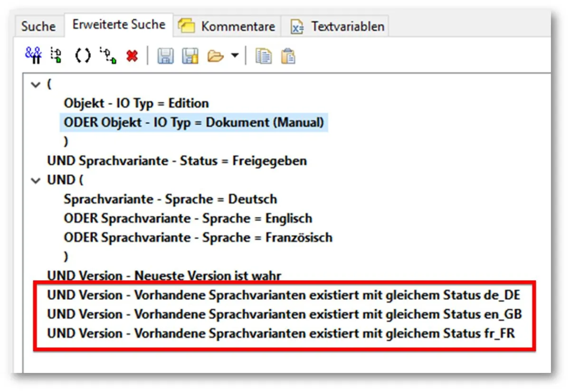Click the add search criterion icon
This screenshot has width=570, height=392.
57,56
